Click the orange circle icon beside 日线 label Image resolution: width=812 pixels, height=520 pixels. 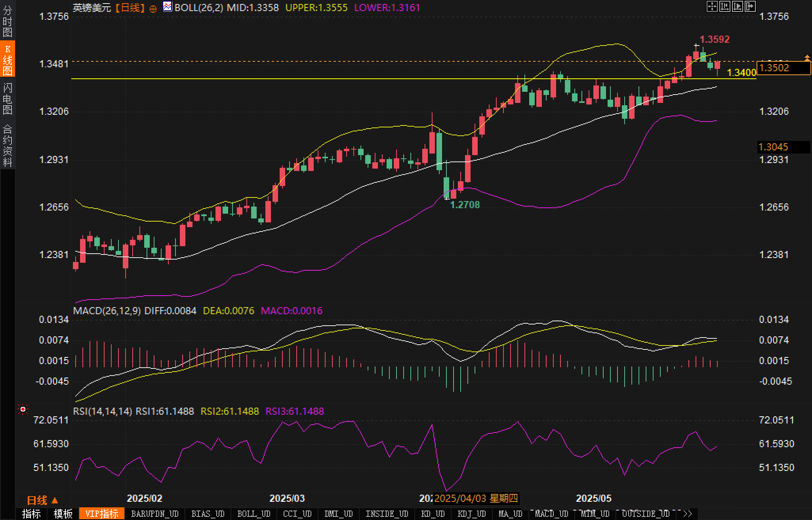(153, 9)
